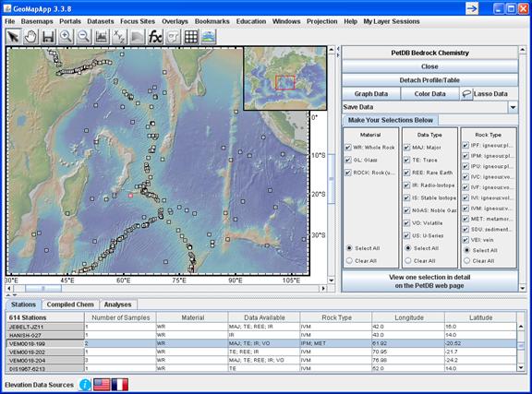The width and height of the screenshot is (532, 394).
Task: Open the layer manager icon
Action: point(209,37)
